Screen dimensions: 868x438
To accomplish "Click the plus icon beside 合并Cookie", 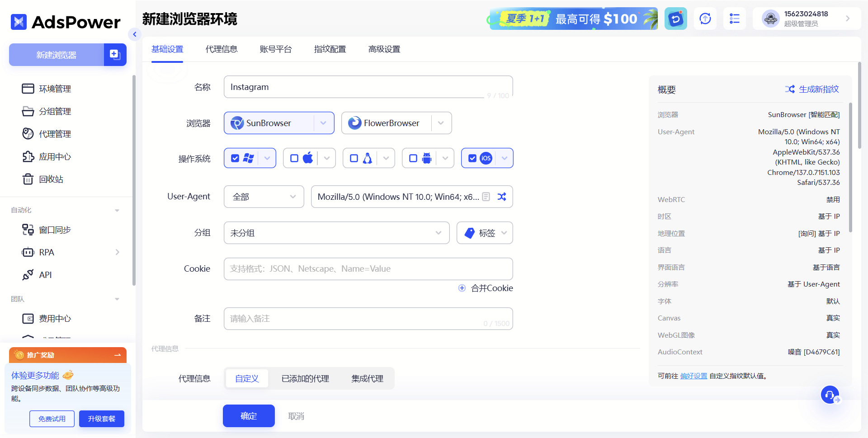I will point(462,288).
